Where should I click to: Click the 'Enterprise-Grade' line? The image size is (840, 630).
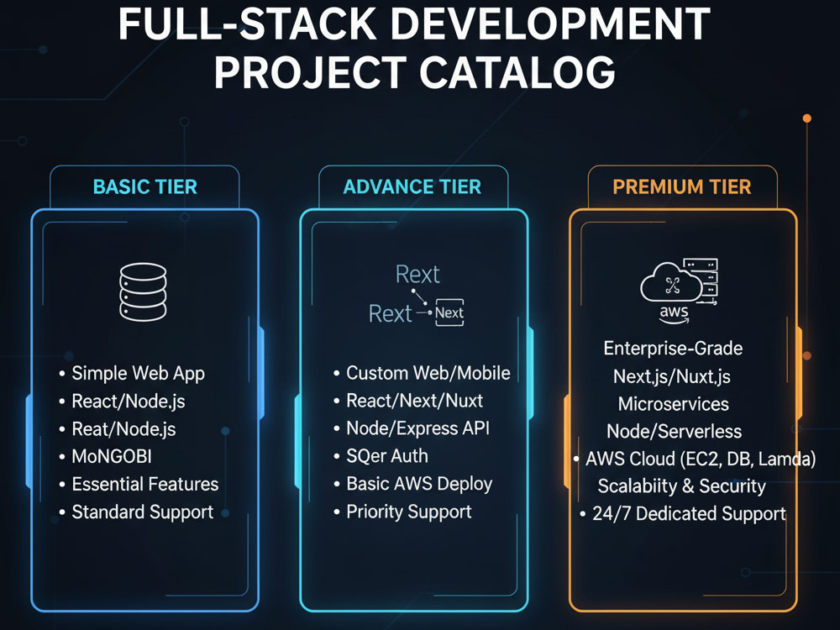pyautogui.click(x=673, y=349)
